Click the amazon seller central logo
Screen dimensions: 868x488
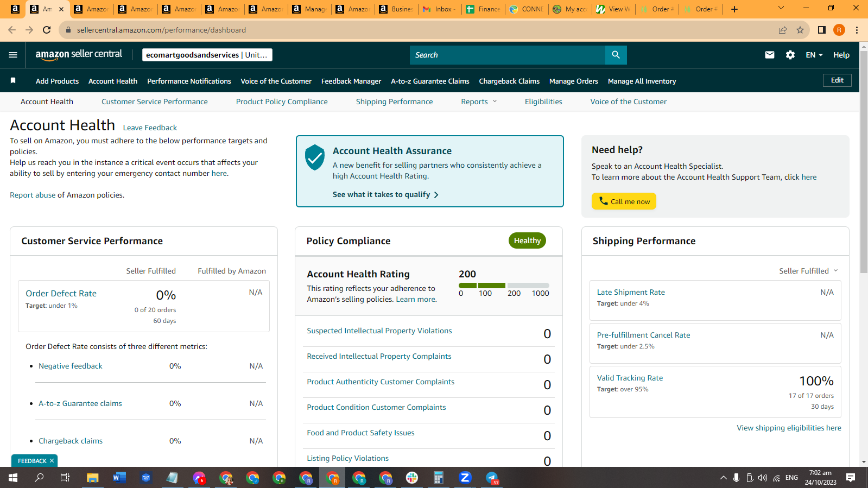(79, 54)
